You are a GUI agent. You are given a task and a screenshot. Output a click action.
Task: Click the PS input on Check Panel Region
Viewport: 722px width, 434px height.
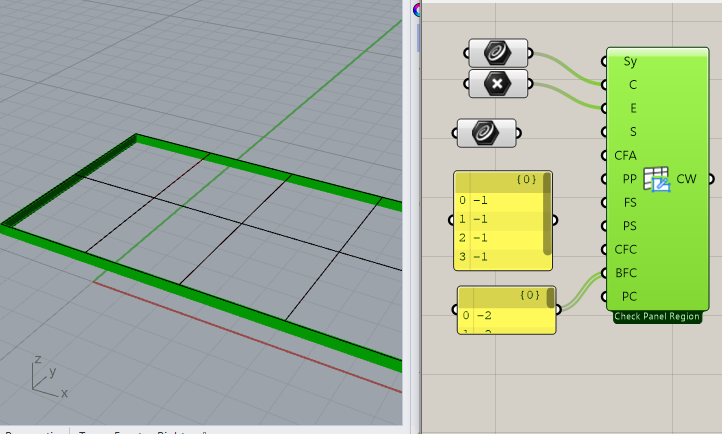point(629,226)
